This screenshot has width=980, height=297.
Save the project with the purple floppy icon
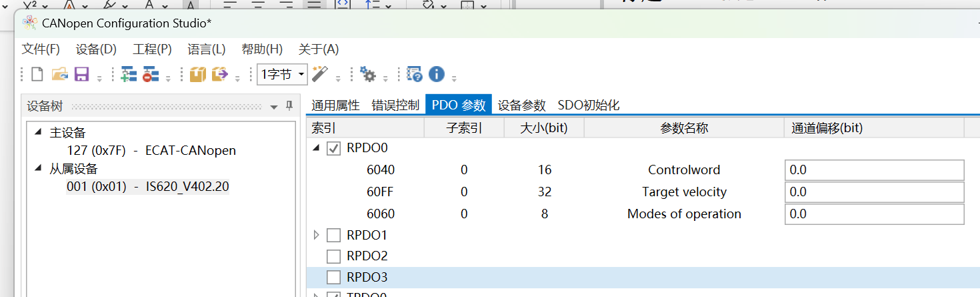click(81, 74)
